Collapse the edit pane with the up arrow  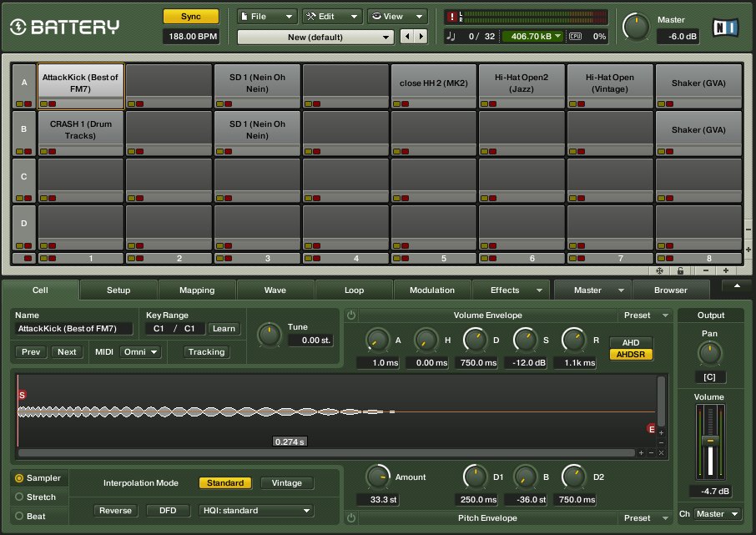tap(737, 286)
